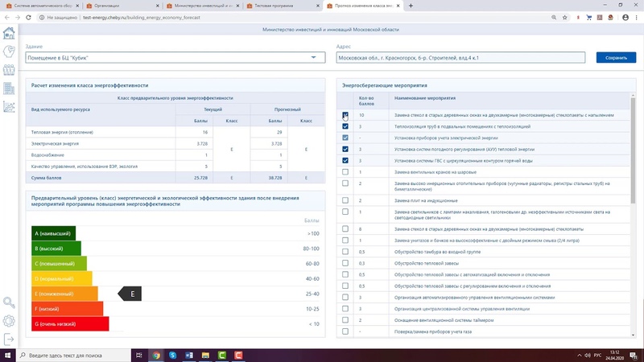Image resolution: width=644 pixels, height=362 pixels.
Task: Open Word from the Windows taskbar
Action: [190, 355]
